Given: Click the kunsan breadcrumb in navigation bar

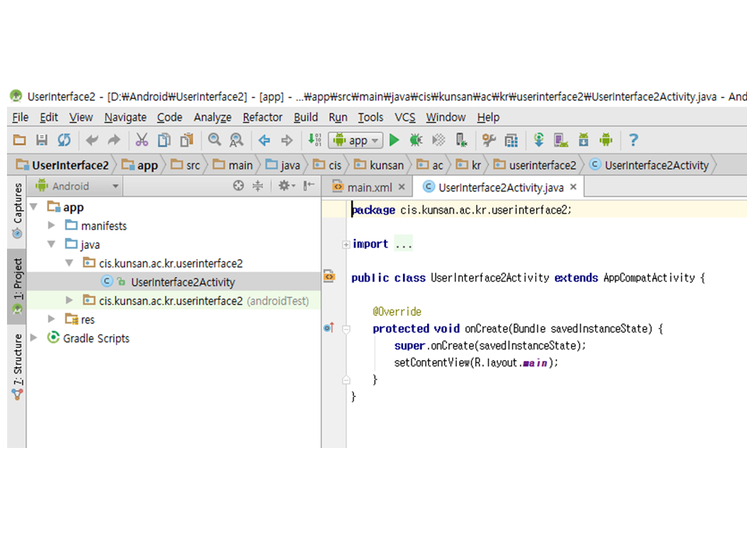Looking at the screenshot, I should click(x=380, y=165).
